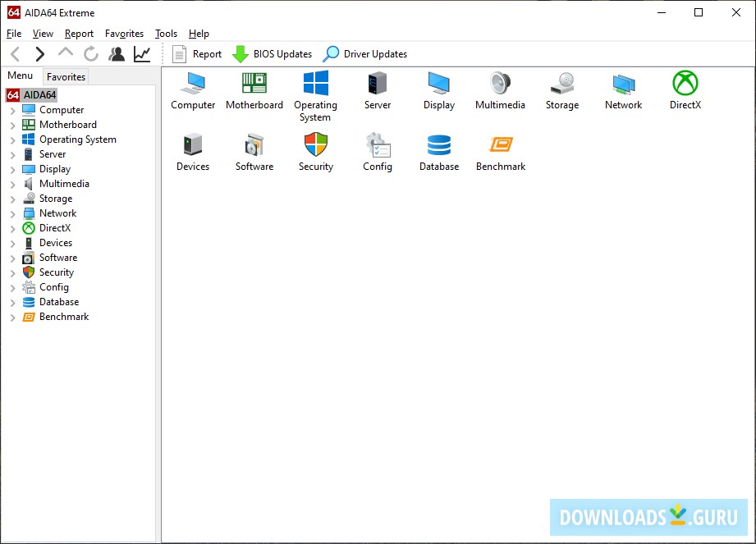Open the Tools menu
Screen dimensions: 756x544
pos(166,34)
